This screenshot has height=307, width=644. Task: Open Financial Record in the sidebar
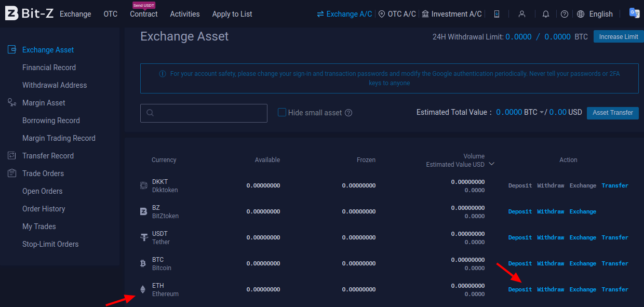pyautogui.click(x=49, y=68)
